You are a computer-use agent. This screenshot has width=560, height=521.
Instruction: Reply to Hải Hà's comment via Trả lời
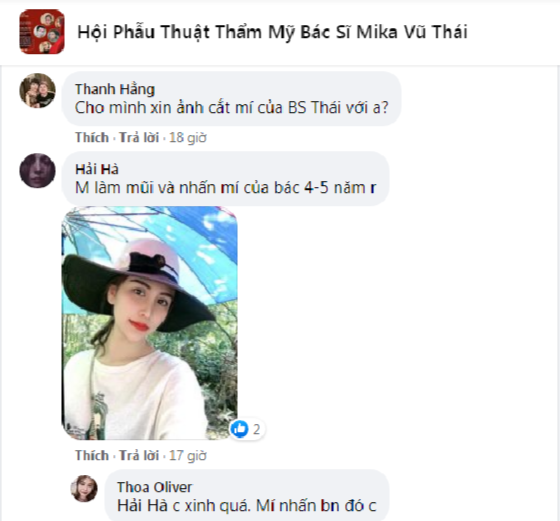pyautogui.click(x=139, y=456)
